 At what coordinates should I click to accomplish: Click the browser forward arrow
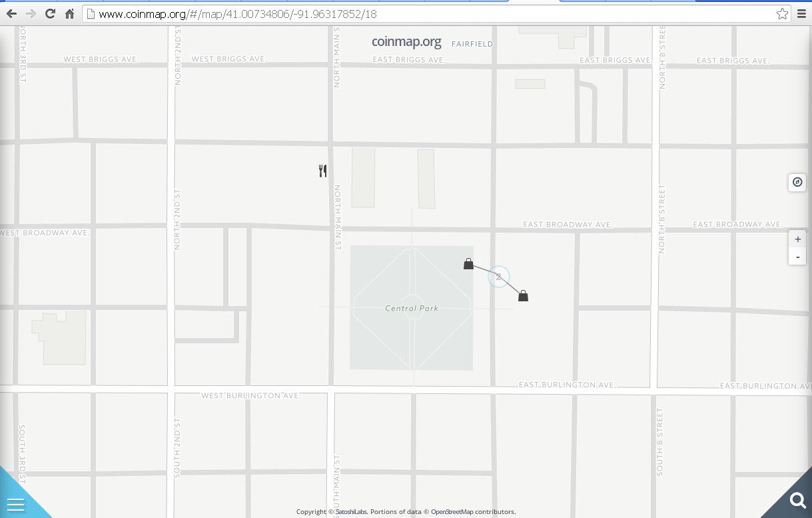(31, 14)
